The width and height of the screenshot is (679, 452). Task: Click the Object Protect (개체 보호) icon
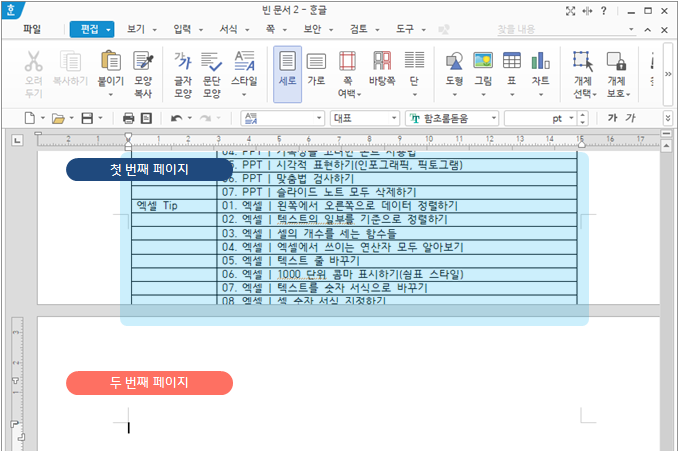[616, 61]
